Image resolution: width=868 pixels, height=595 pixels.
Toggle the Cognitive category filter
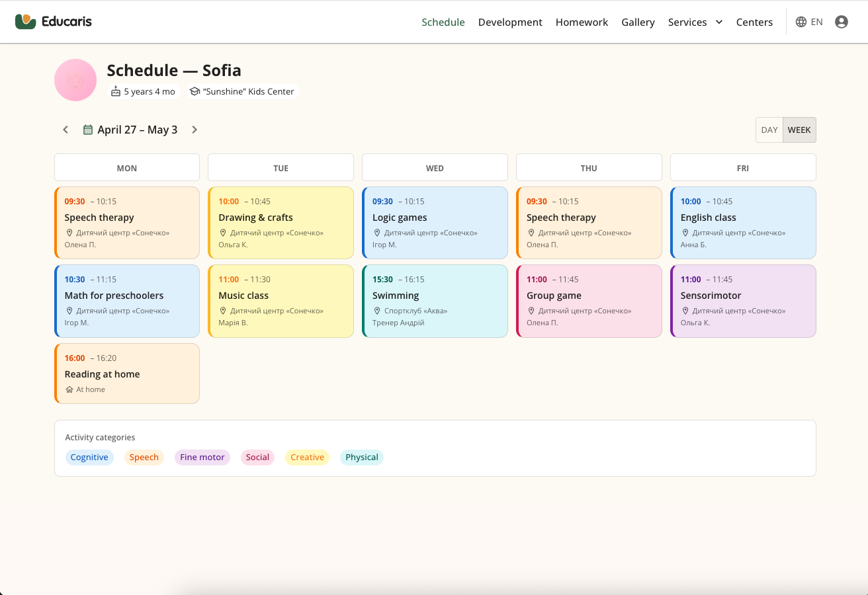pos(89,457)
